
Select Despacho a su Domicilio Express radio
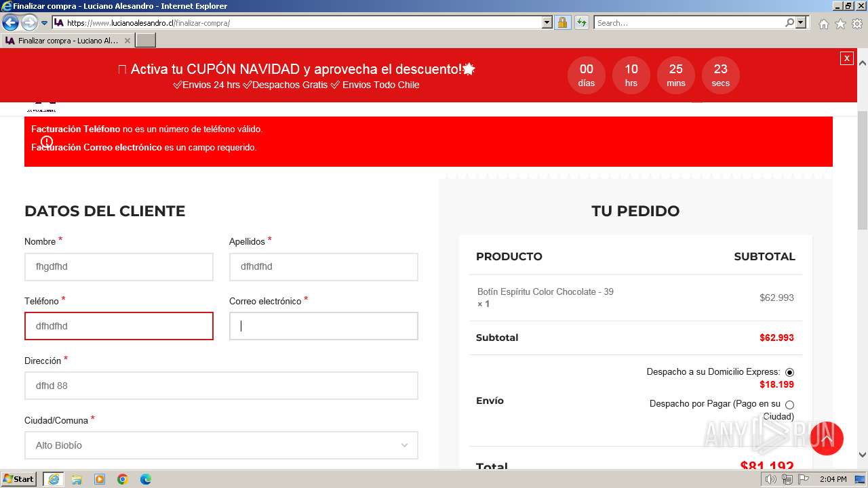pos(789,372)
